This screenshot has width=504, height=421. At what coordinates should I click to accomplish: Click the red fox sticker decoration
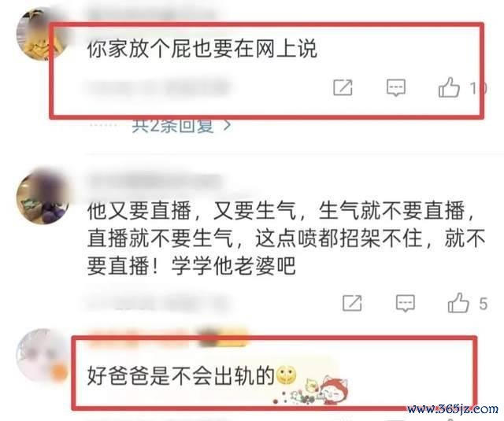(334, 389)
